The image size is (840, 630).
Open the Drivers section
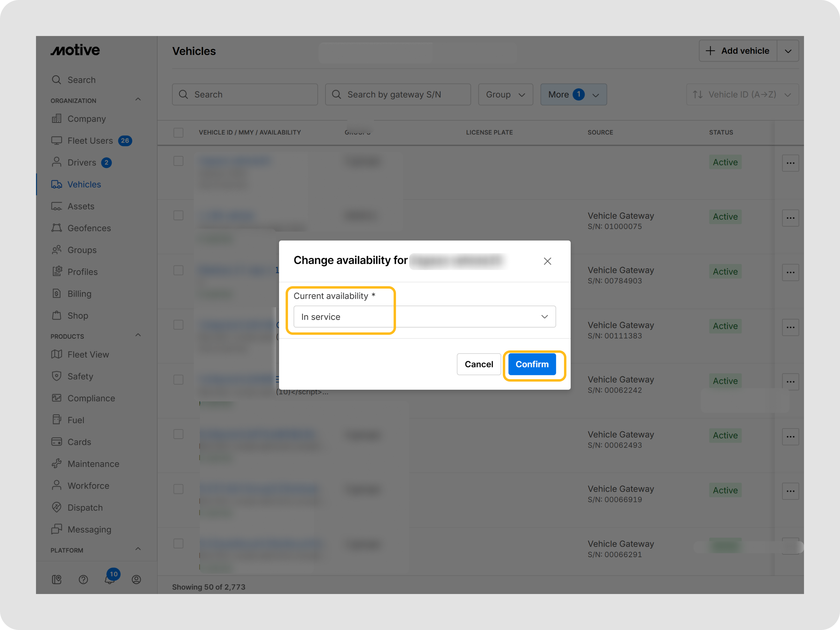tap(81, 163)
